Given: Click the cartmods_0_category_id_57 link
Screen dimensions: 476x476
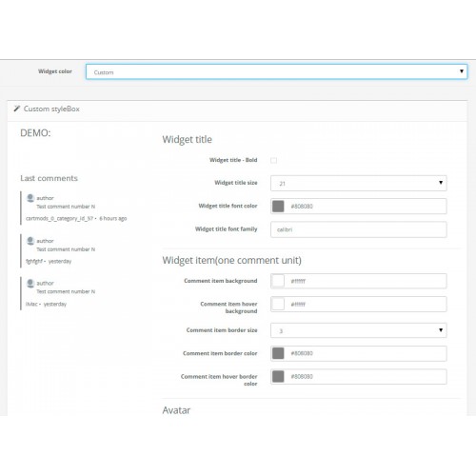Looking at the screenshot, I should pyautogui.click(x=60, y=218).
